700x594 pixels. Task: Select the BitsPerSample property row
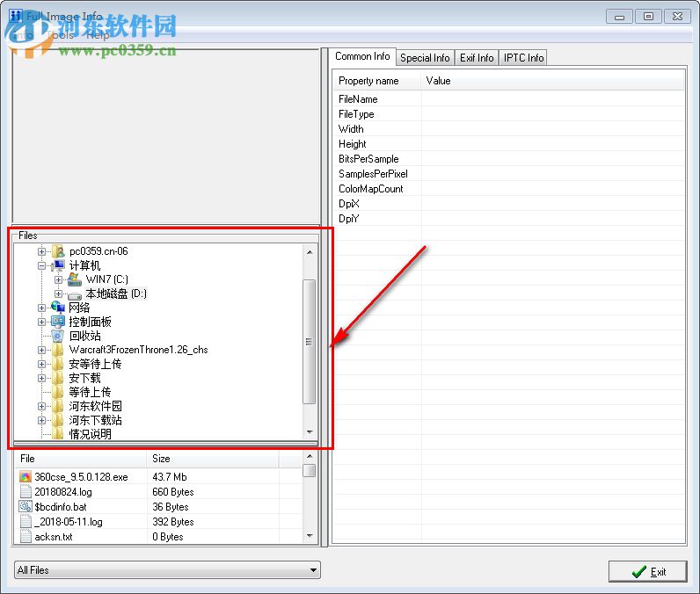(x=509, y=159)
